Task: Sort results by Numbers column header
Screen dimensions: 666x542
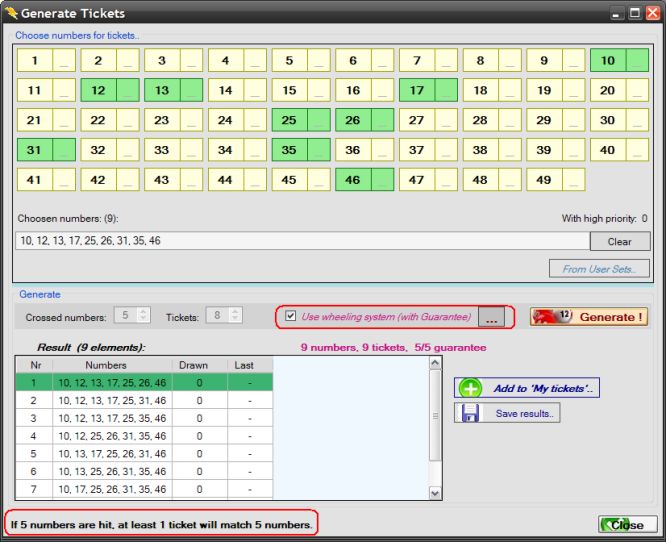Action: click(x=112, y=366)
